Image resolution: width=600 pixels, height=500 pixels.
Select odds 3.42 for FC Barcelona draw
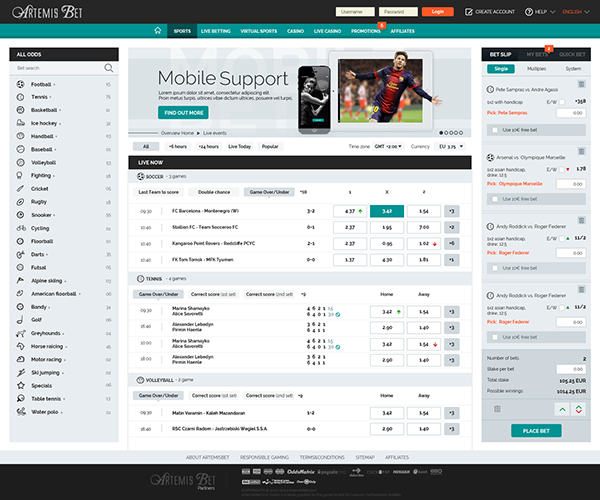coord(386,211)
